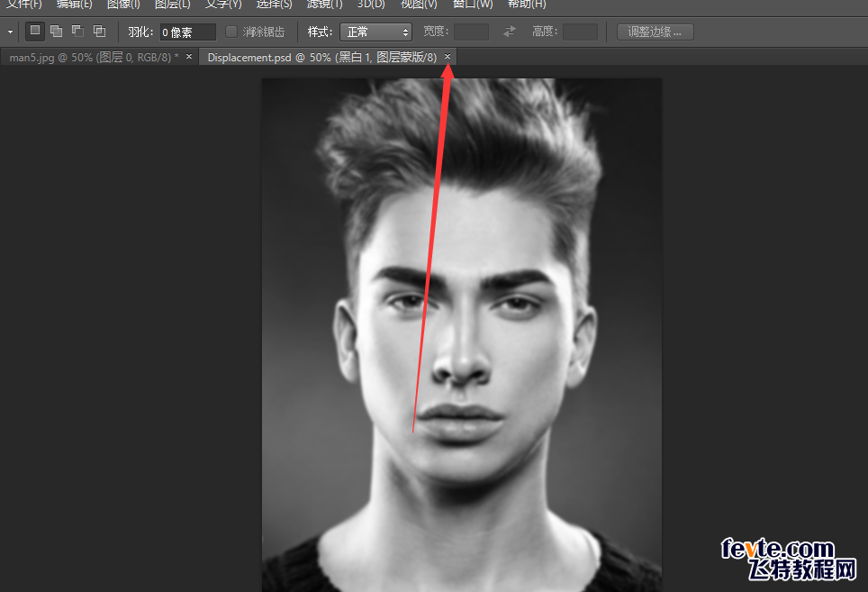This screenshot has width=868, height=592.
Task: Click the 调整边缘 refine edge button
Action: point(655,32)
